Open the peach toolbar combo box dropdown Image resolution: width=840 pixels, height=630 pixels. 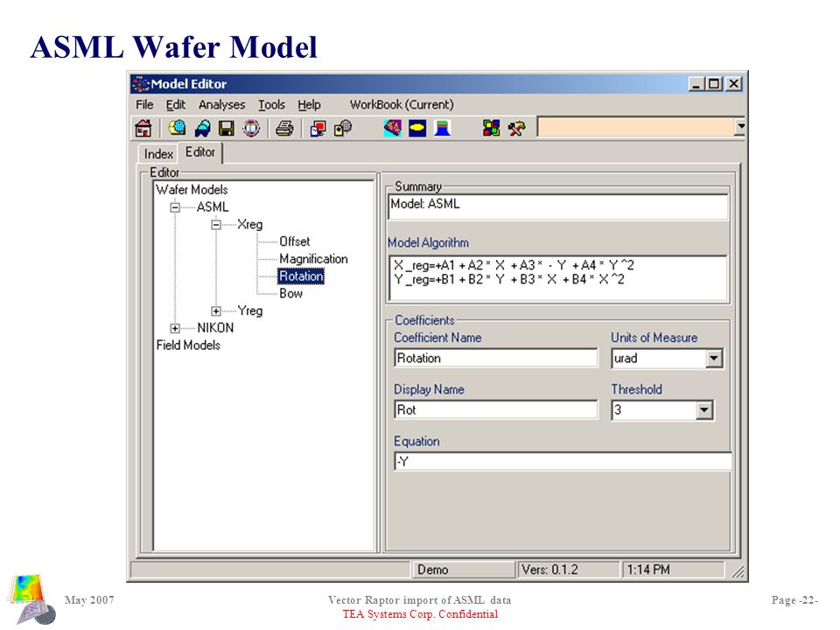point(740,127)
